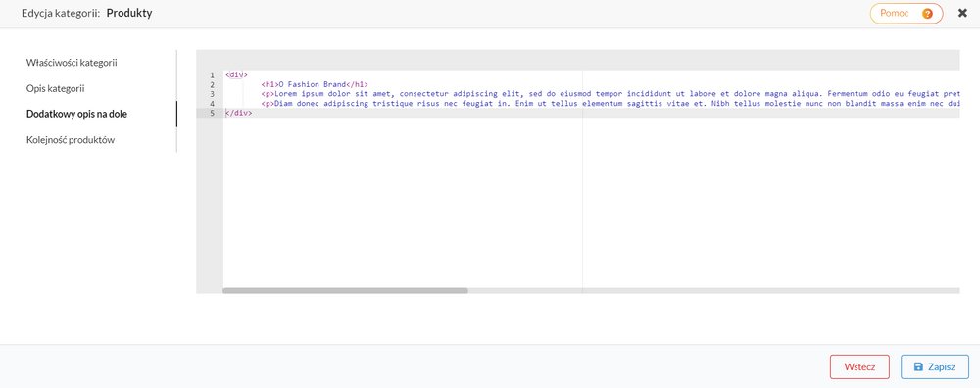Switch to Opis kategorii tab
980x388 pixels.
[56, 88]
